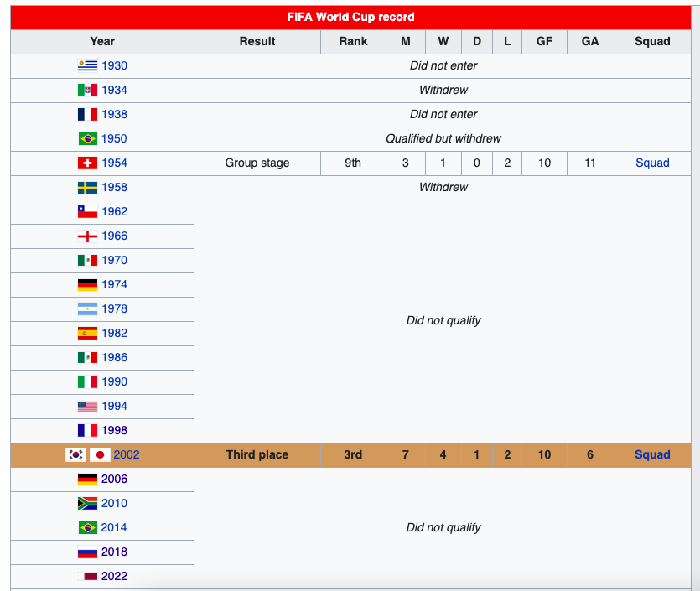The width and height of the screenshot is (700, 591).
Task: Click the GF column header abbreviation
Action: [x=544, y=42]
